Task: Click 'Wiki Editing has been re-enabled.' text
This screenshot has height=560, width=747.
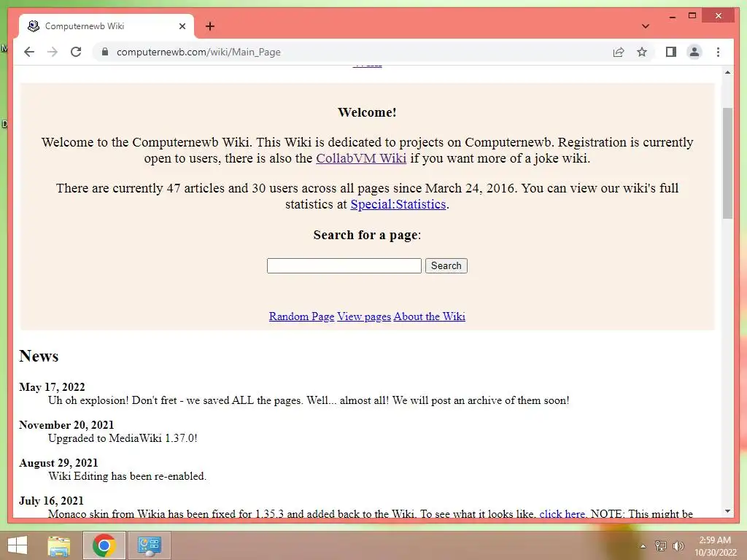Action: (x=127, y=476)
